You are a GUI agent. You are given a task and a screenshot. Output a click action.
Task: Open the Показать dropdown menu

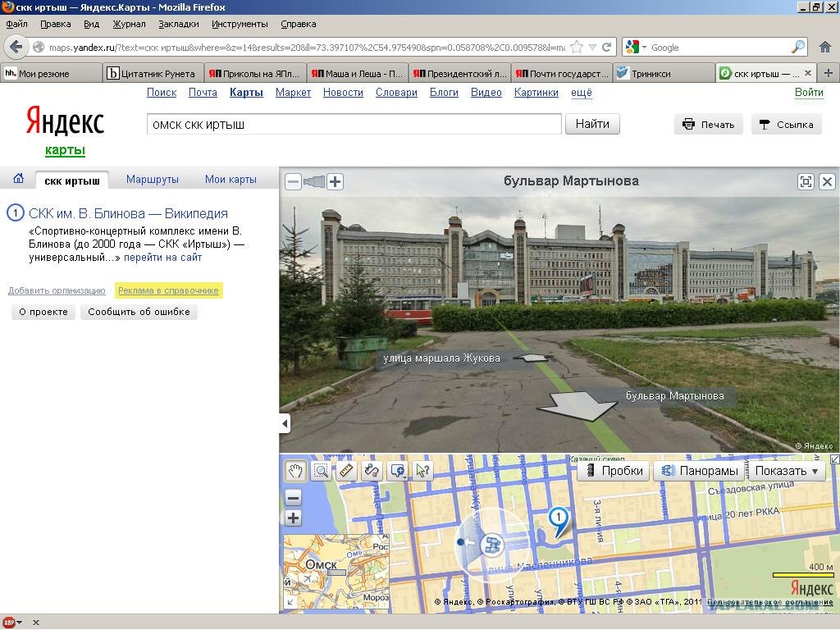click(x=787, y=471)
